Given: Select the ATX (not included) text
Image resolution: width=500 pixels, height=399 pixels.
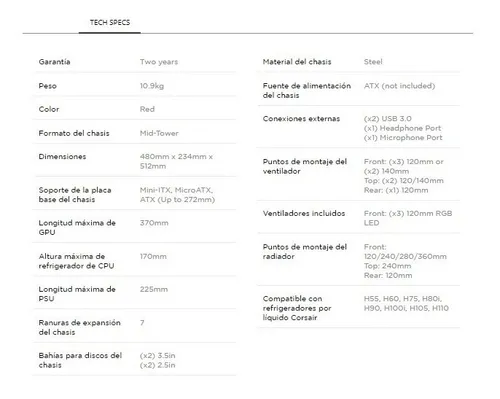Looking at the screenshot, I should pyautogui.click(x=399, y=86).
